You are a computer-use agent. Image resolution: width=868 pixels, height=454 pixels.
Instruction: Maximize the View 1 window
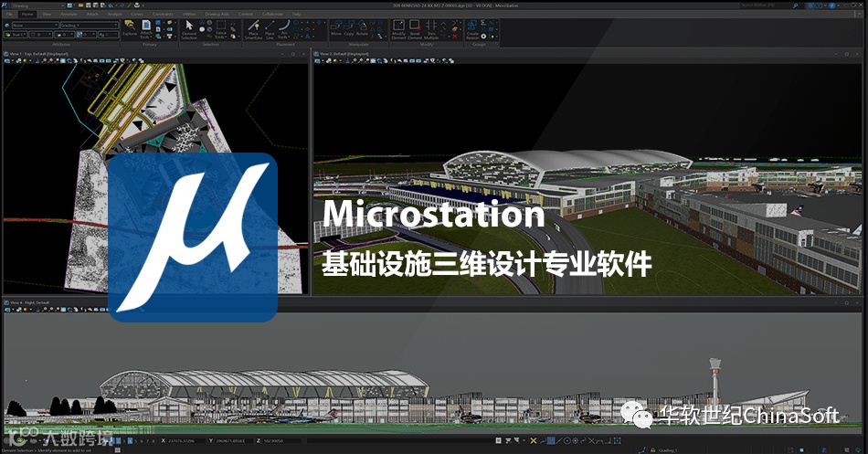tap(293, 54)
